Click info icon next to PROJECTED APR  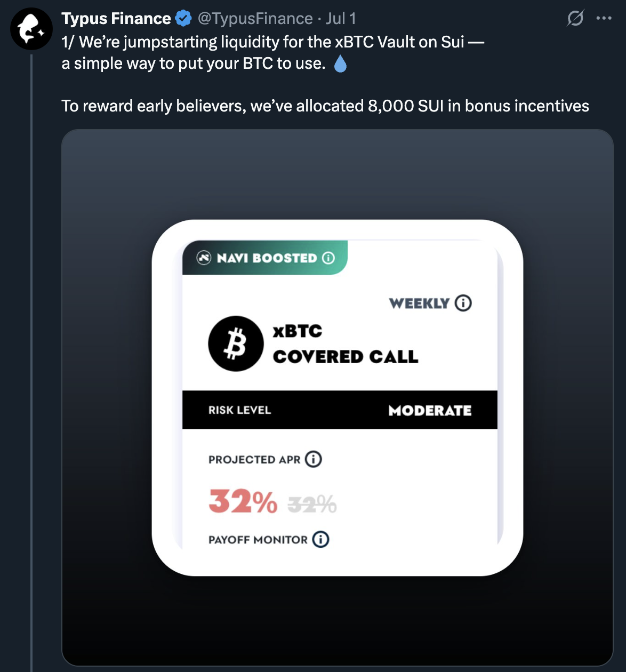pos(314,459)
